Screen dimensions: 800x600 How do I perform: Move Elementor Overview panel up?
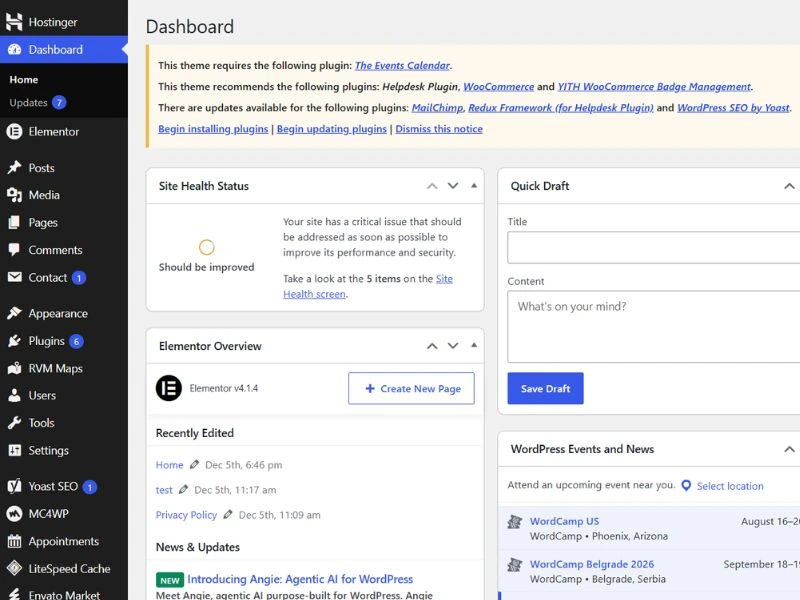[432, 346]
